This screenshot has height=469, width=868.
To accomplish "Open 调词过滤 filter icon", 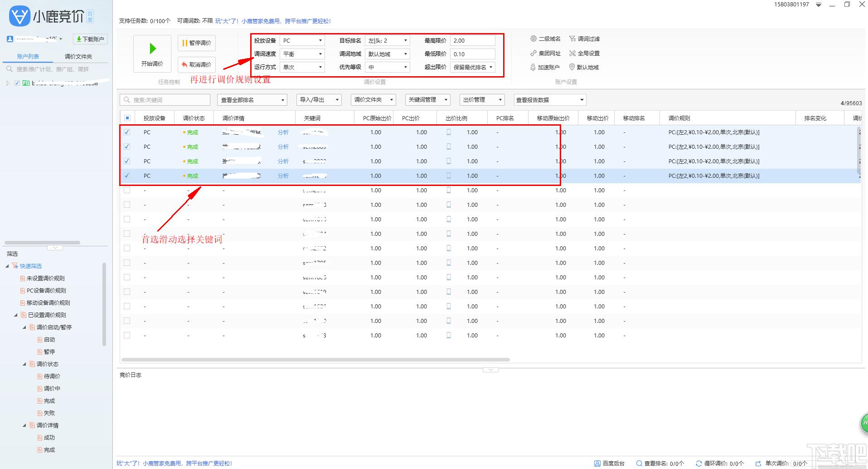I will coord(572,39).
